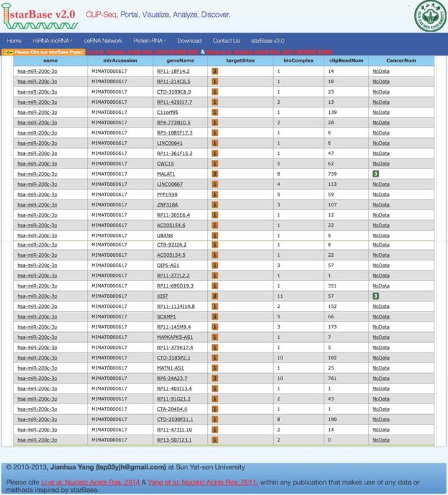448x495 pixels.
Task: Click the target sites badge for SCAMP1
Action: coord(215,317)
